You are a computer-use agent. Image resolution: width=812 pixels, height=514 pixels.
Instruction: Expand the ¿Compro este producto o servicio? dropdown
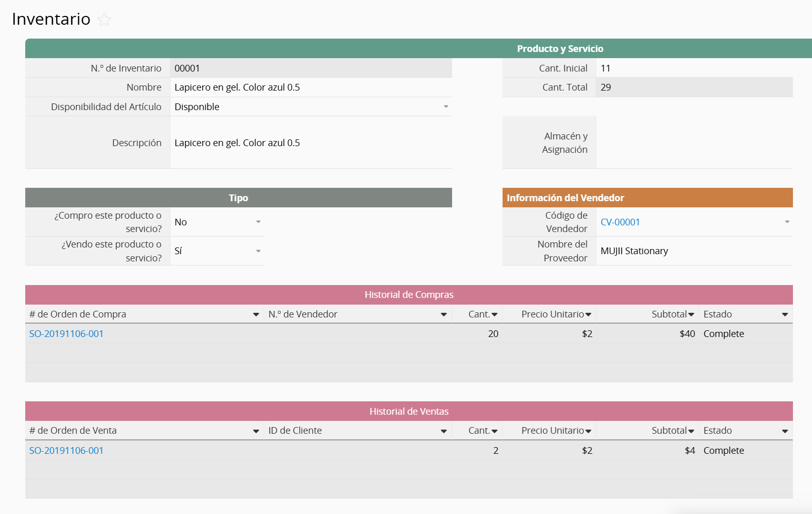click(x=258, y=222)
